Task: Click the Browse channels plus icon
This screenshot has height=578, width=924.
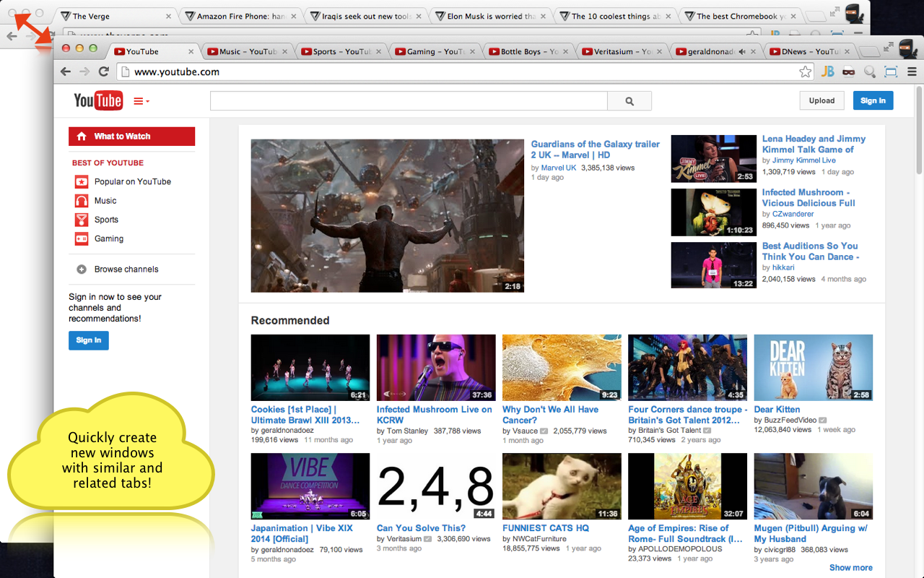Action: click(x=82, y=269)
